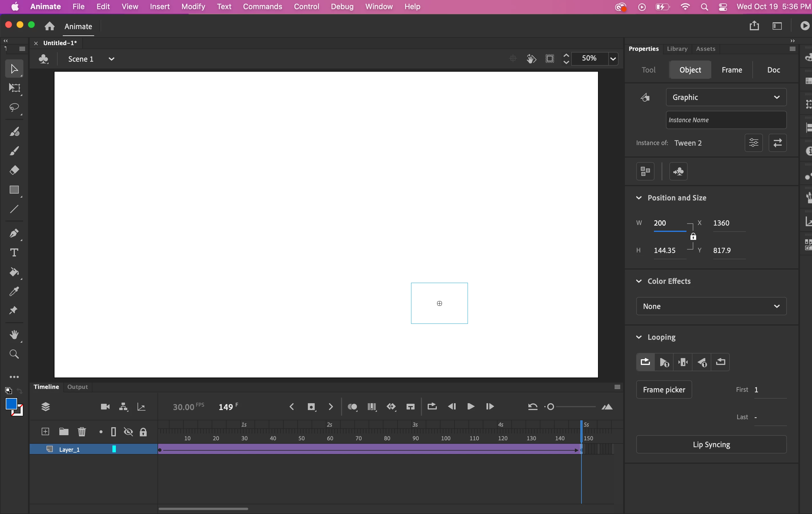Switch to the Library tab

(677, 49)
